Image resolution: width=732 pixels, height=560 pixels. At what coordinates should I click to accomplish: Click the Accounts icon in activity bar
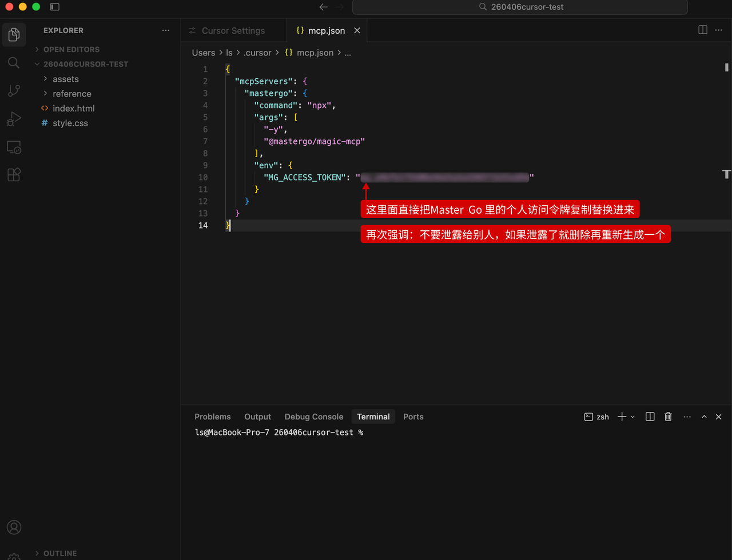pos(14,527)
